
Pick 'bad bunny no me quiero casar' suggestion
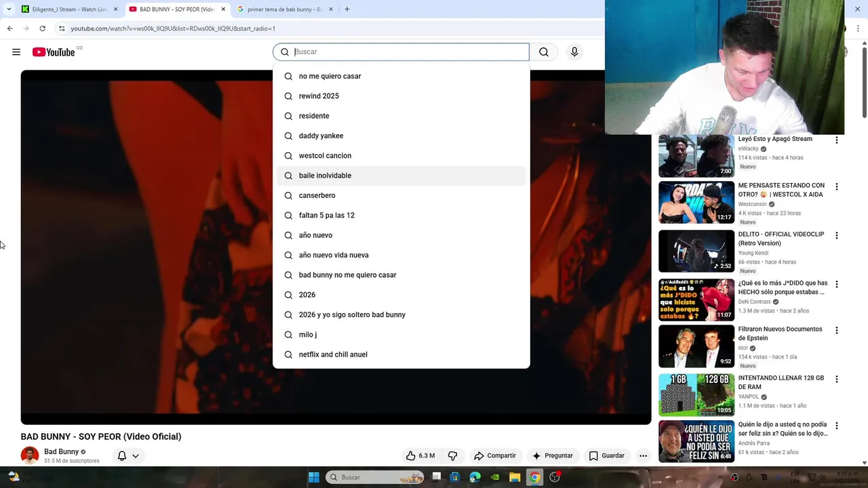tap(401, 275)
